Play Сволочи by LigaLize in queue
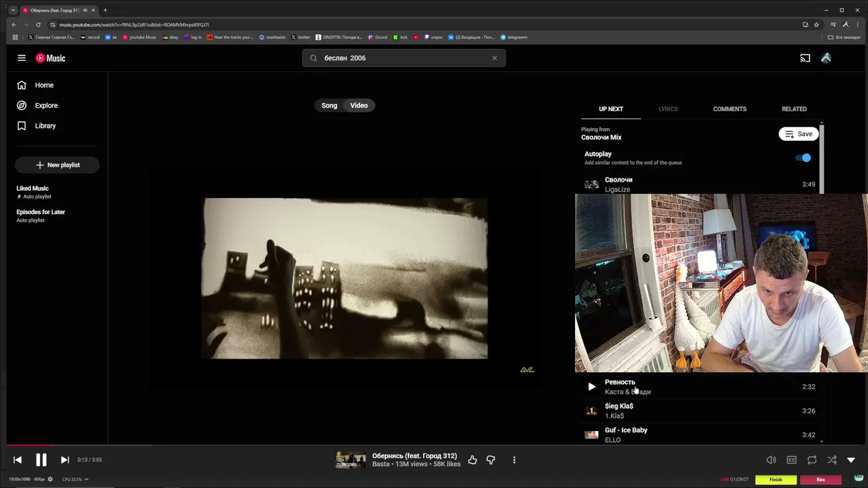Viewport: 868px width, 488px height. (700, 184)
